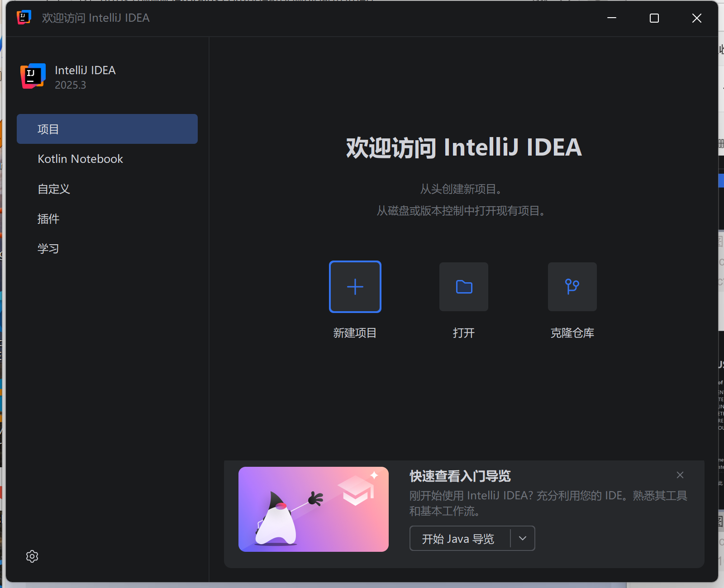Maximize the IntelliJ IDEA welcome window
724x588 pixels.
pyautogui.click(x=654, y=18)
